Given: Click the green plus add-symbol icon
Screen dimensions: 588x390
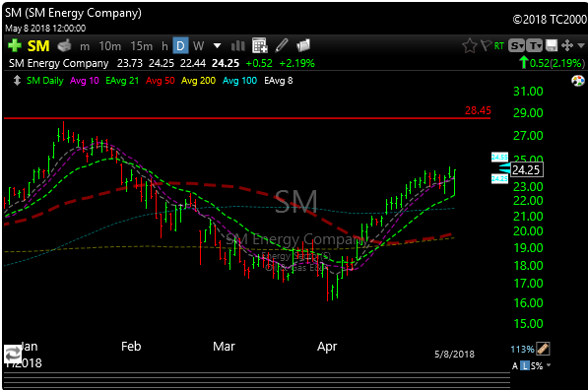Looking at the screenshot, I should (15, 45).
